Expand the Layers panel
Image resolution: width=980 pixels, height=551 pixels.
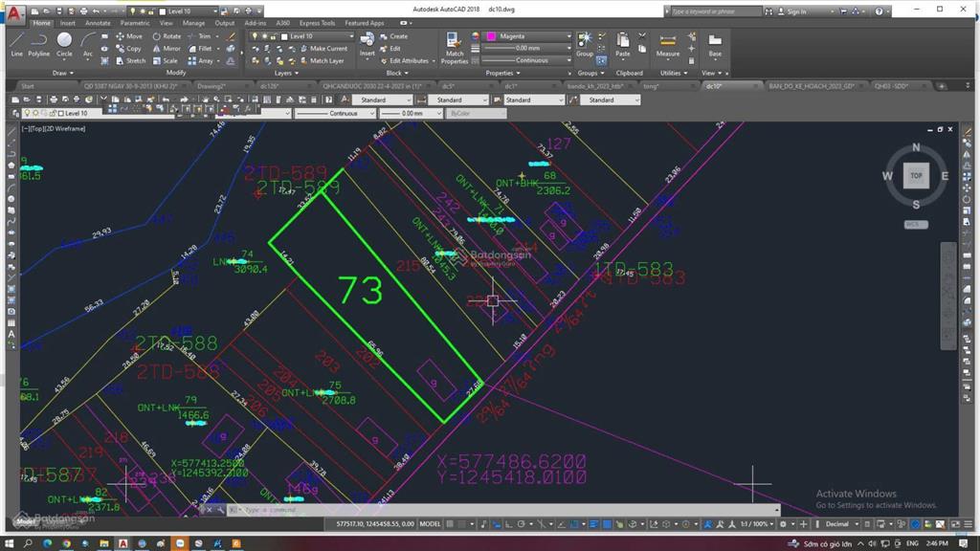285,73
